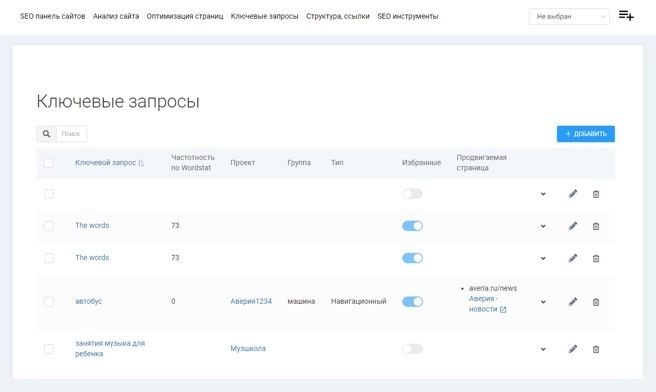The height and width of the screenshot is (392, 656).
Task: Edit the empty first row with pencil icon
Action: 573,194
